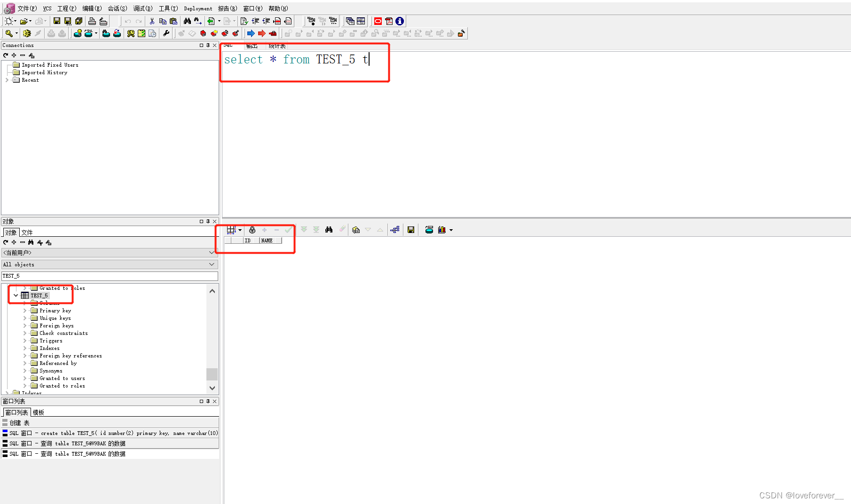Toggle auto-hide pin on the 对象 panel
The height and width of the screenshot is (504, 851).
tap(207, 221)
